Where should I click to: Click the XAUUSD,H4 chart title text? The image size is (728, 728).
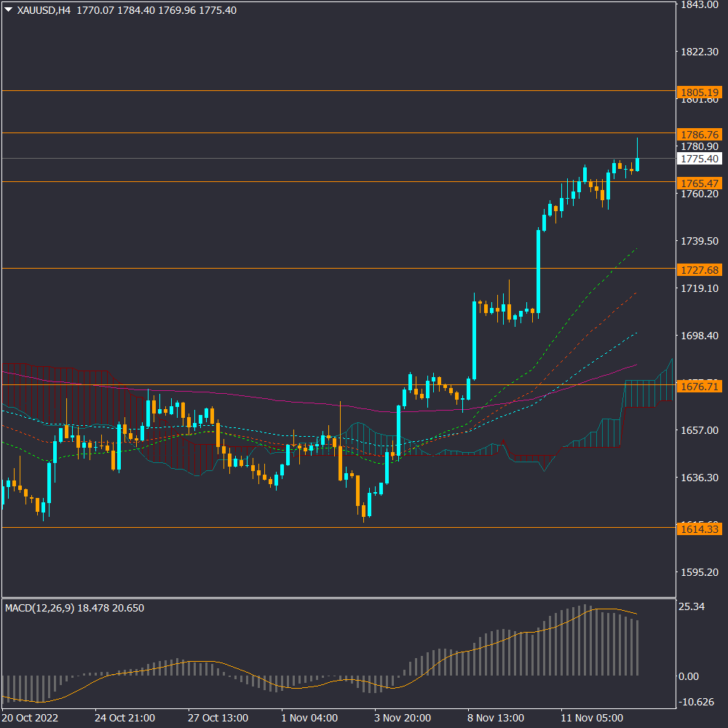tap(43, 11)
